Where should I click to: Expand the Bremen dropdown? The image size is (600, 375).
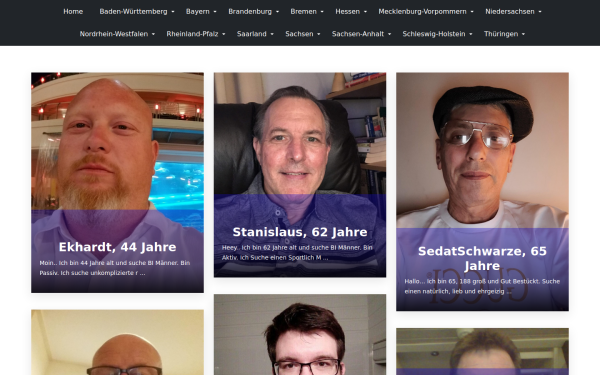tap(307, 11)
